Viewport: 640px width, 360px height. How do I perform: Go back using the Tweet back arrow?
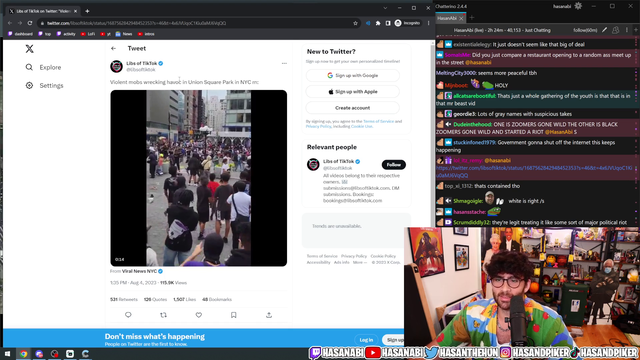[x=113, y=48]
